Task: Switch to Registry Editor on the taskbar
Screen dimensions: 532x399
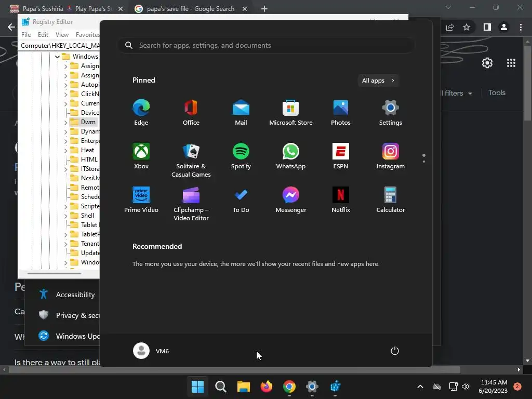Action: [335, 387]
